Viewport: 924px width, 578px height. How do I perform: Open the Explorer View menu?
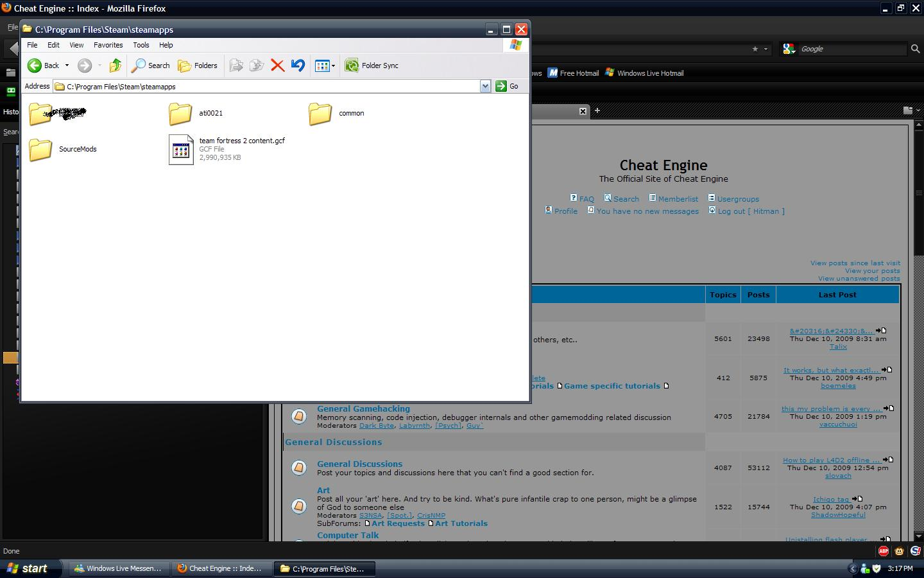click(76, 45)
